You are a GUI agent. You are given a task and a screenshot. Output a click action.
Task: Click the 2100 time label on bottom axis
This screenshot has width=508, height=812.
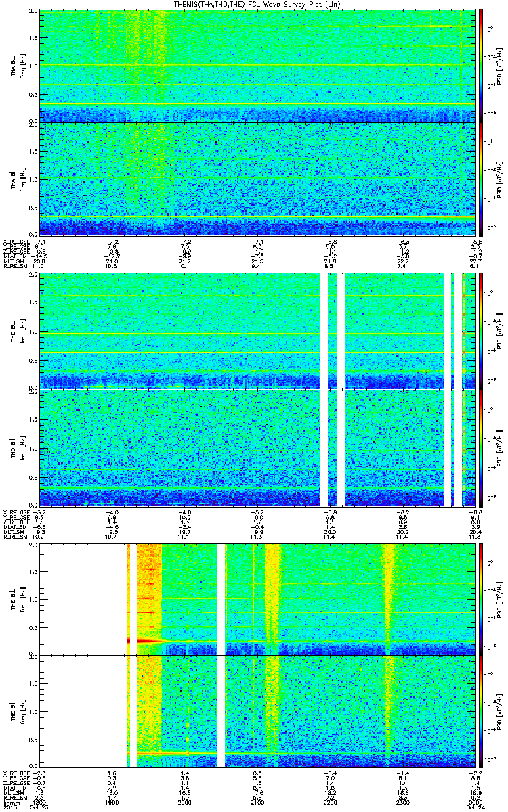tap(257, 803)
